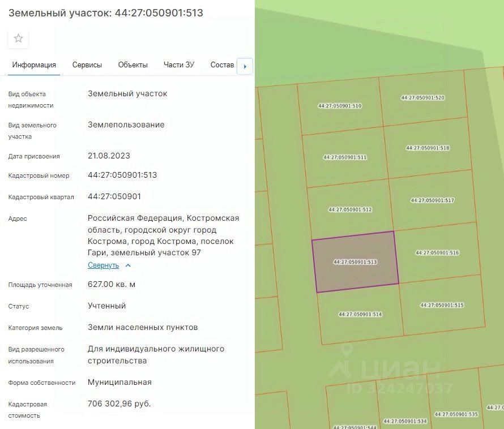504x429 pixels.
Task: Select parcel 44:27:050901:520 on the map
Action: pos(422,98)
